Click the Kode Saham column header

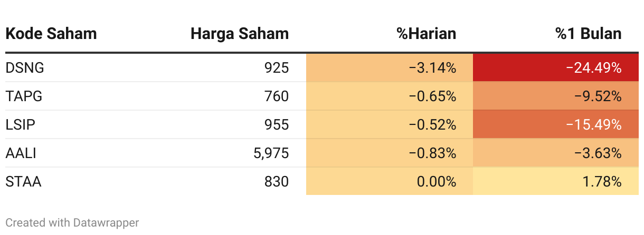point(51,34)
